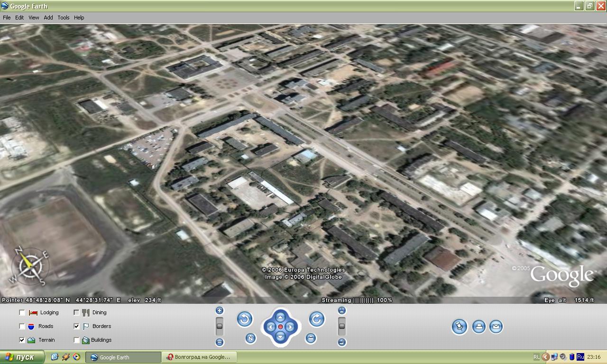Click the Buildings layer icon
The height and width of the screenshot is (364, 607).
[86, 340]
